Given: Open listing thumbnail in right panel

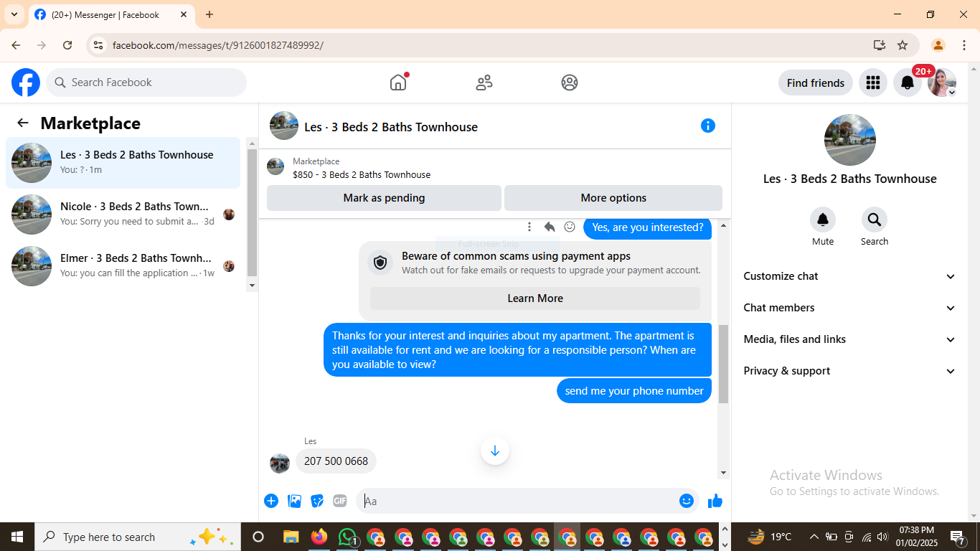Looking at the screenshot, I should [x=850, y=140].
